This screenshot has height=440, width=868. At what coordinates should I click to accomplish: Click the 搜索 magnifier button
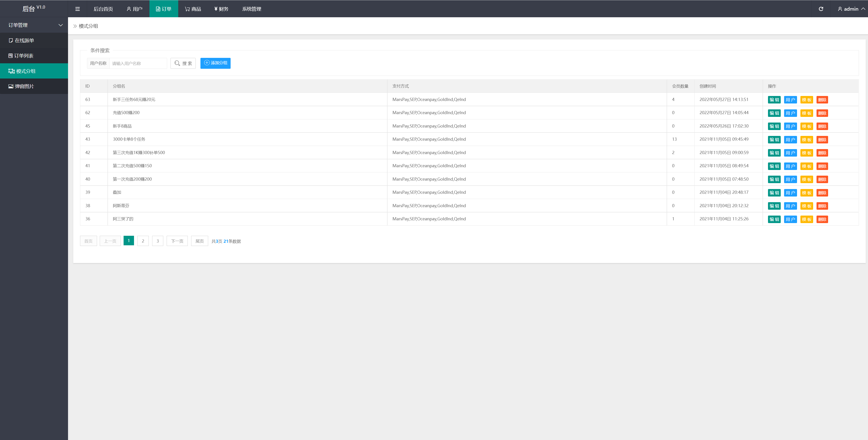point(183,63)
